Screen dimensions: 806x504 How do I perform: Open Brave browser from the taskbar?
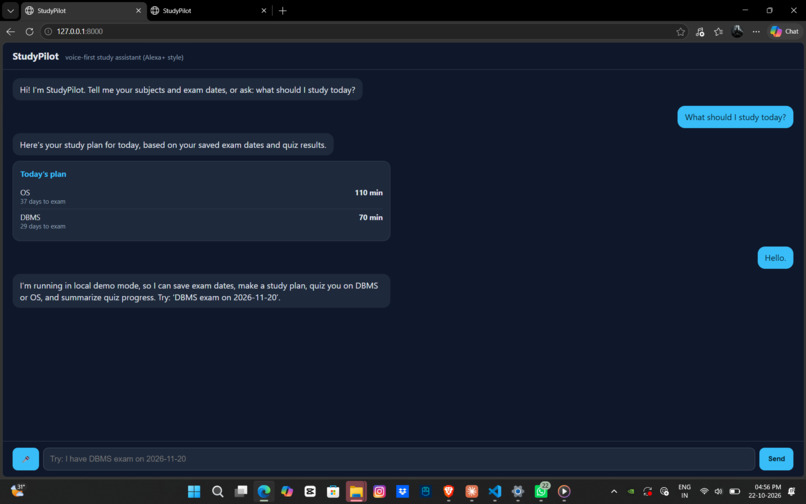pos(448,492)
